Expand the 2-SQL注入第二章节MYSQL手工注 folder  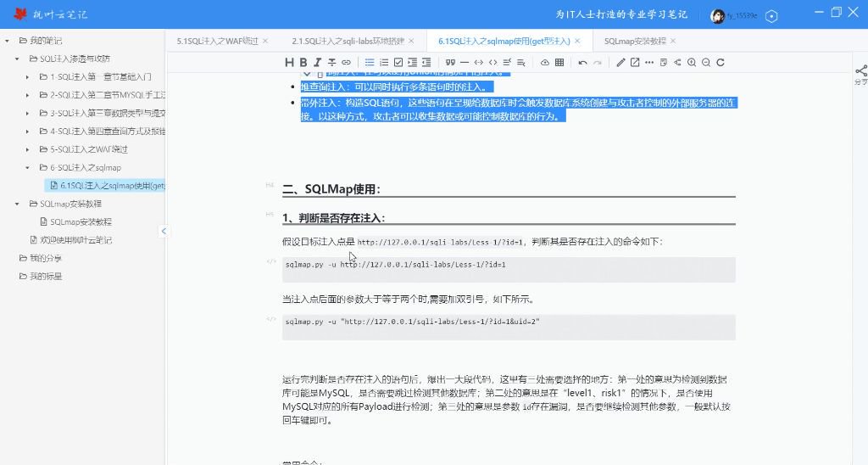pyautogui.click(x=28, y=95)
